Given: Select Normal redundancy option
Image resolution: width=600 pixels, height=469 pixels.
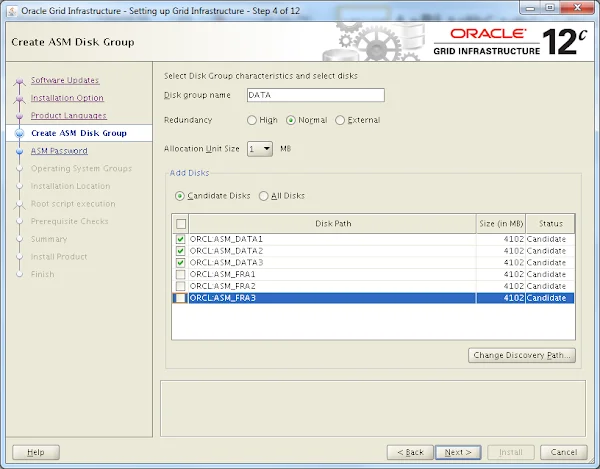Looking at the screenshot, I should [x=290, y=120].
